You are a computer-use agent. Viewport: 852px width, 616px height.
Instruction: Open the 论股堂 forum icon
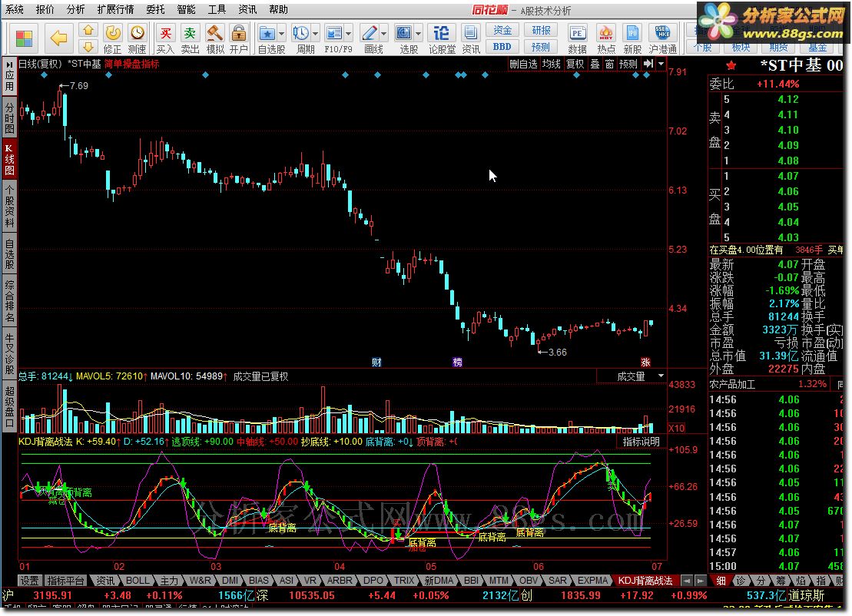[441, 38]
